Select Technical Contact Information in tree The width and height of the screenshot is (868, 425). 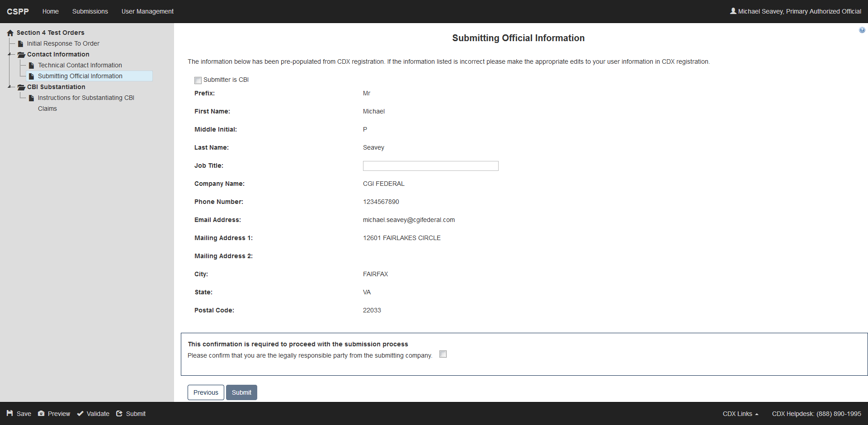tap(80, 65)
